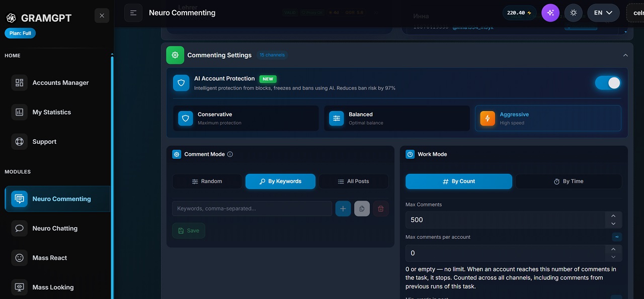Click the My Statistics chart icon
The image size is (644, 299).
pyautogui.click(x=20, y=112)
